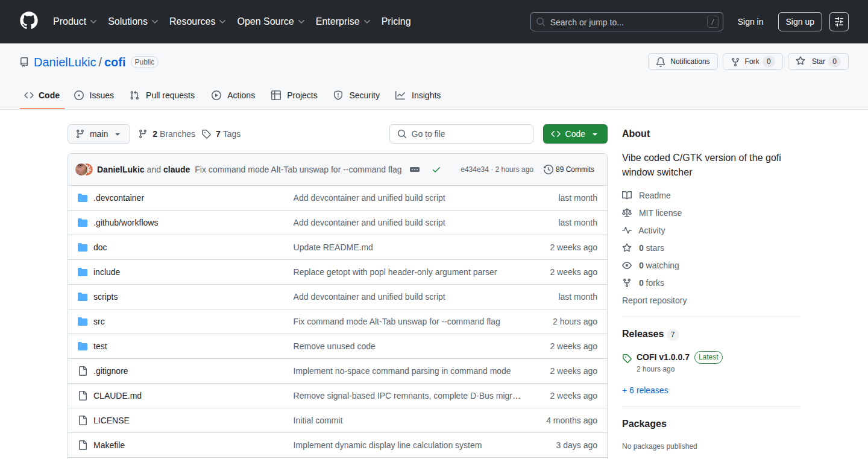Open the main branch selector dropdown
The image size is (868, 459).
tap(99, 134)
